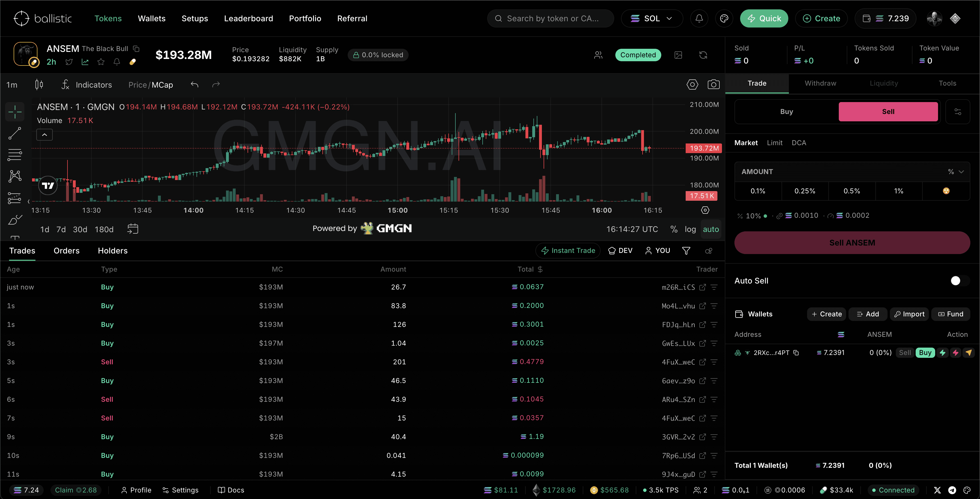Screen dimensions: 980x499
Task: Toggle log scale on the chart
Action: (x=690, y=229)
